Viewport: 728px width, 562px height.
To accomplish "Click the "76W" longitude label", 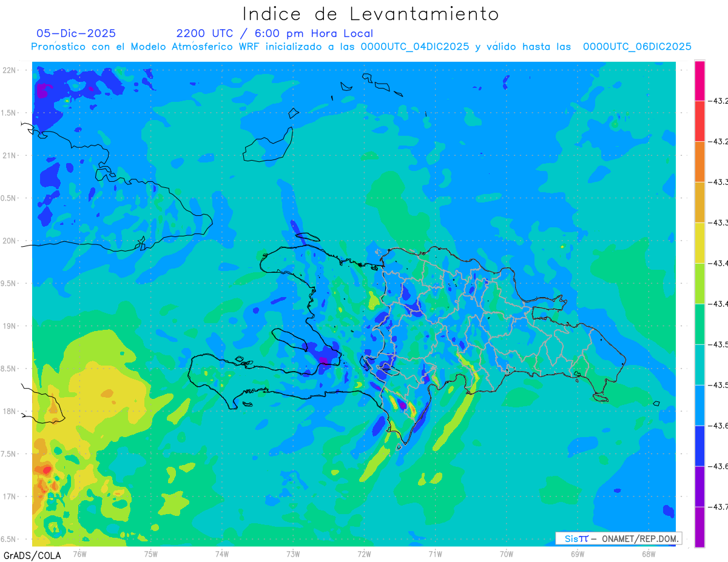I will pyautogui.click(x=79, y=554).
